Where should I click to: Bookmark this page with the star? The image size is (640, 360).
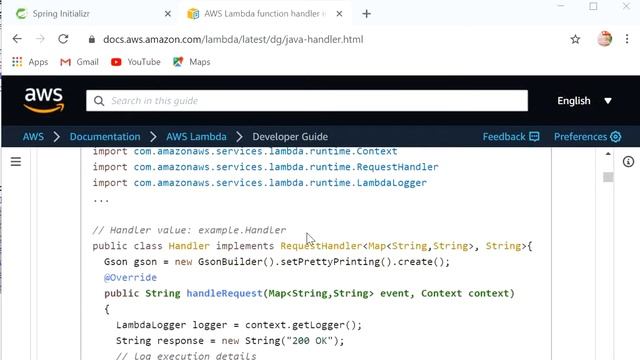pos(576,40)
